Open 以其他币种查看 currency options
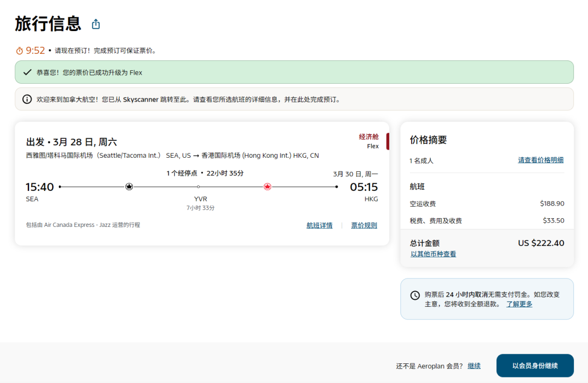Screen dimensions: 588x383 coord(433,254)
